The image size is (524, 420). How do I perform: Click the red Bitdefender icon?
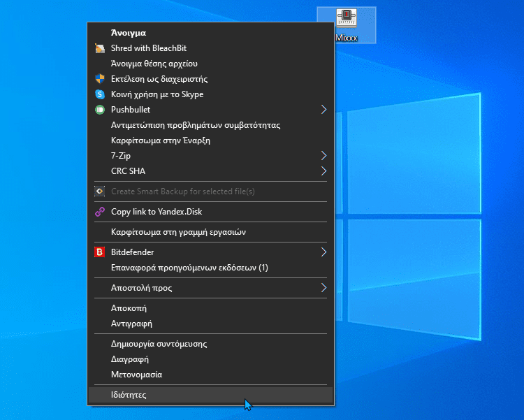[x=100, y=252]
